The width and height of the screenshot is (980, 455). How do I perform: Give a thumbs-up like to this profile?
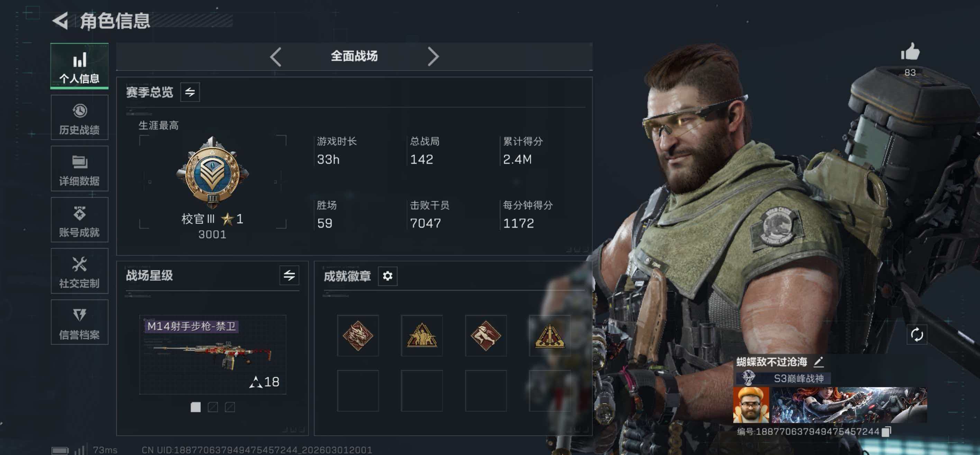910,52
